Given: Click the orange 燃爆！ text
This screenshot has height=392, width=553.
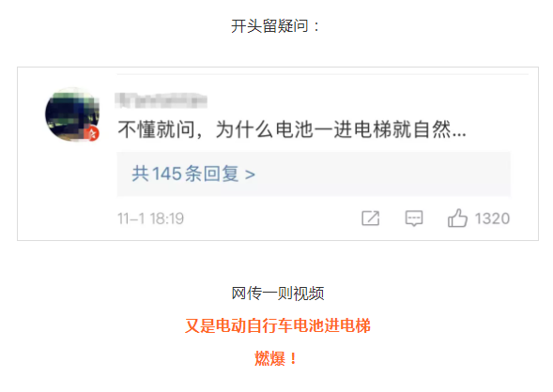Looking at the screenshot, I should pyautogui.click(x=276, y=358).
